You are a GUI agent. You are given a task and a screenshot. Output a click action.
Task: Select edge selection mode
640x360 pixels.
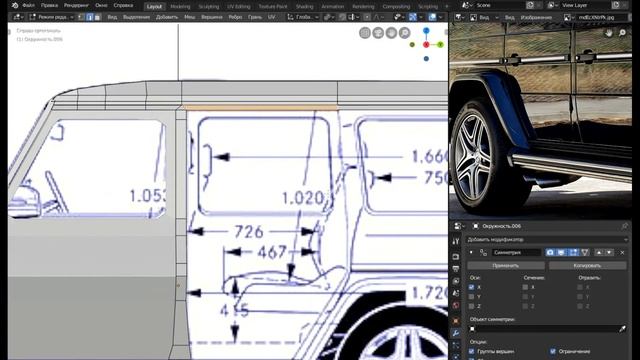pos(90,17)
